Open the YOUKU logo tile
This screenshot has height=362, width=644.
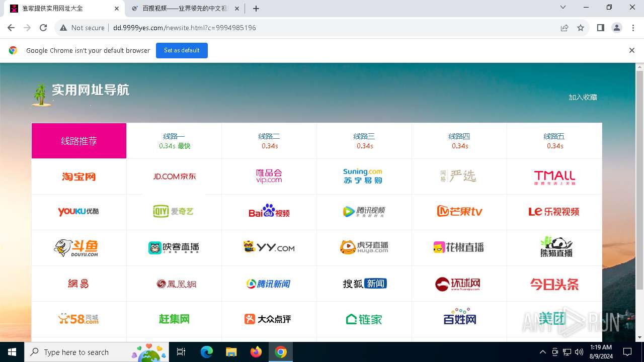coord(79,212)
